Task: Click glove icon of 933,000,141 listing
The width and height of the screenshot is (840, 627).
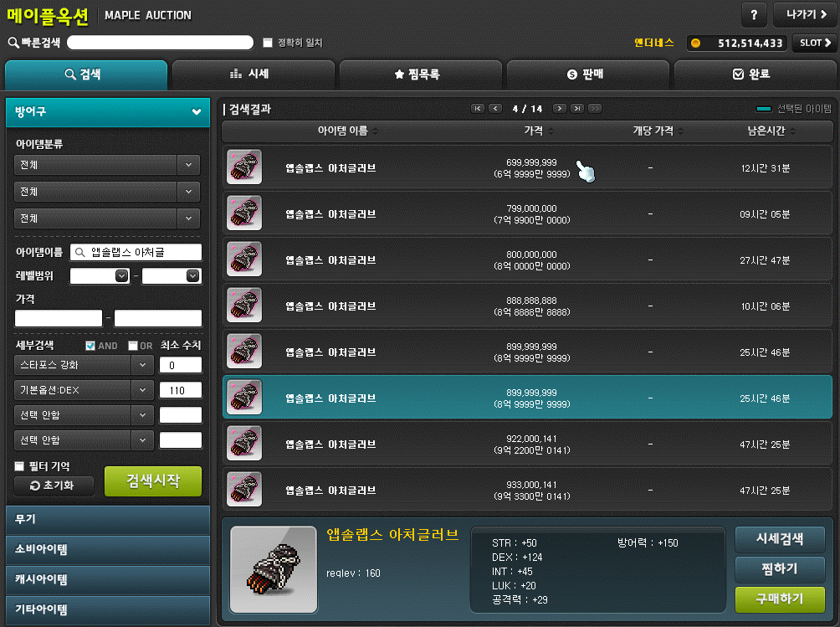Action: [x=244, y=489]
